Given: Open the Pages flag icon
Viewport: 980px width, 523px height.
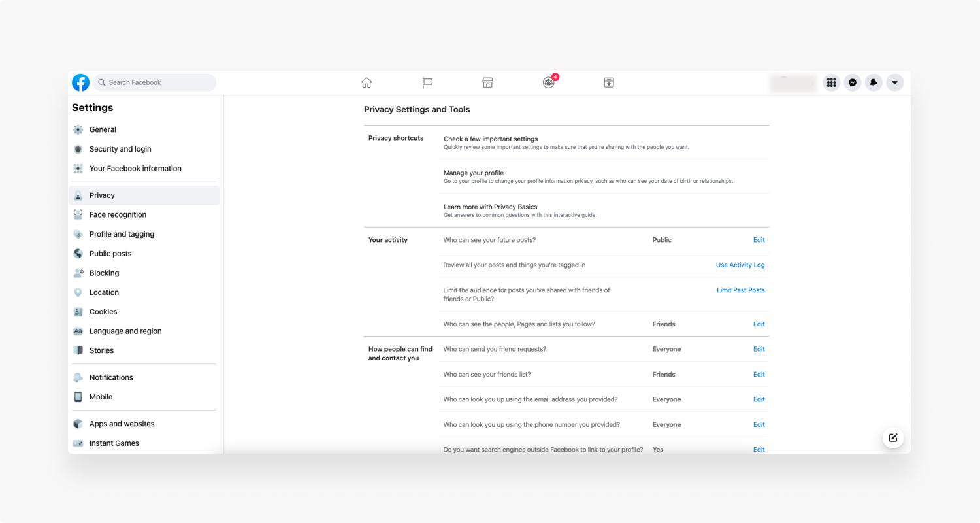Looking at the screenshot, I should coord(427,82).
